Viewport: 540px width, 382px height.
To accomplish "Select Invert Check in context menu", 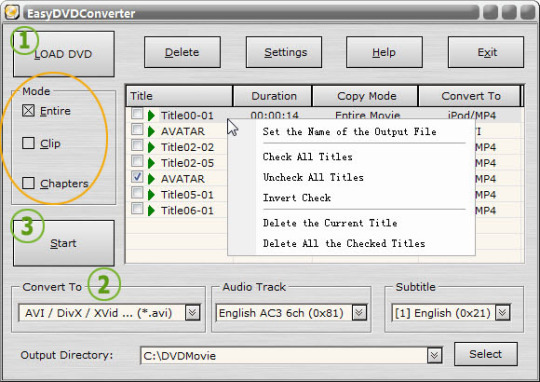I will point(297,198).
